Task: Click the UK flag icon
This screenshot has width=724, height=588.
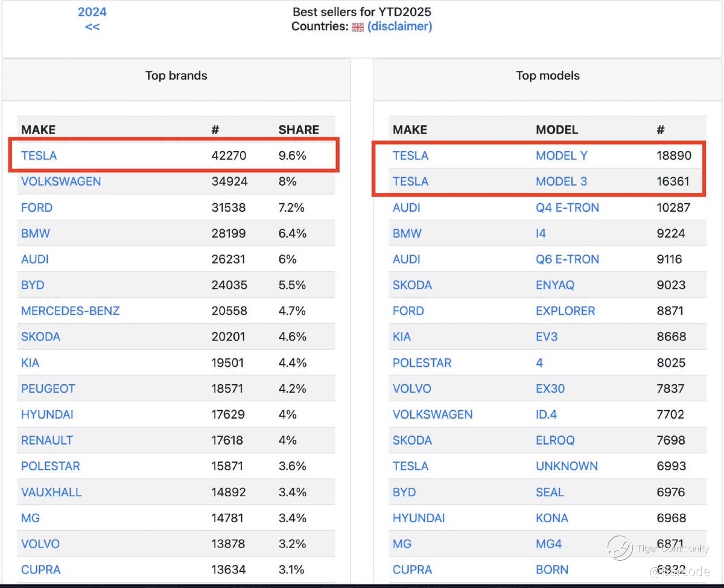Action: click(357, 27)
